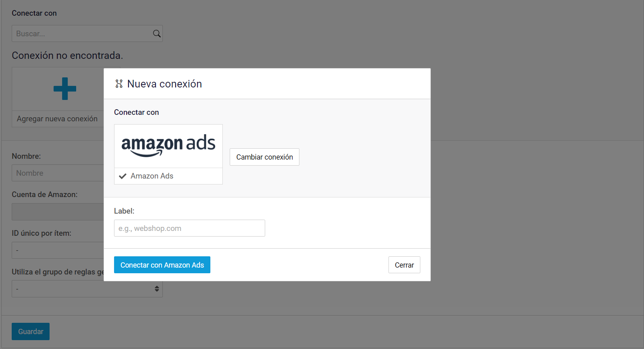Viewport: 644px width, 349px height.
Task: Focus the Label input field
Action: point(189,228)
